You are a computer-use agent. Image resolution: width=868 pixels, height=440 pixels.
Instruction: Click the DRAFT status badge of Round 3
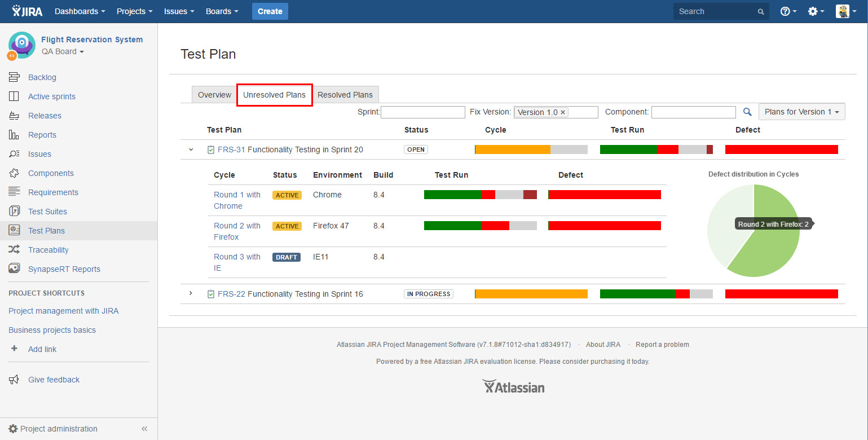(x=287, y=257)
